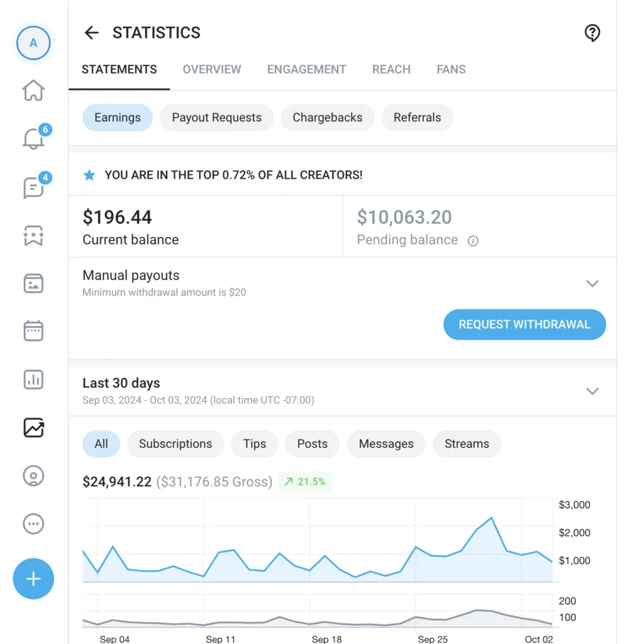Click the help question mark icon
644x644 pixels.
[592, 33]
